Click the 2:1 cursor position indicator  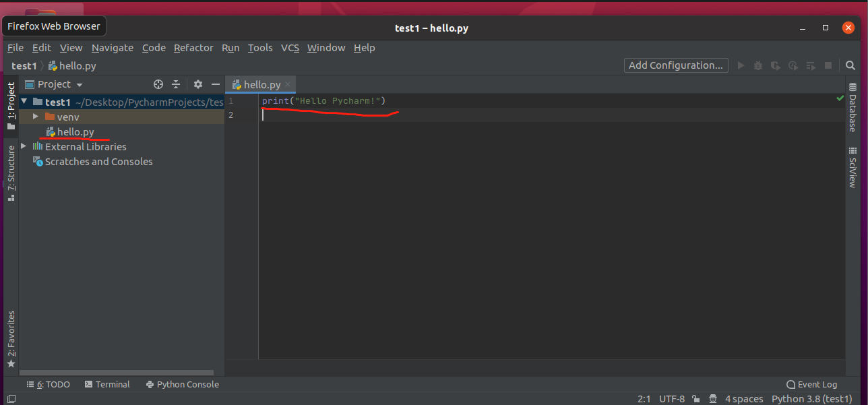point(644,399)
